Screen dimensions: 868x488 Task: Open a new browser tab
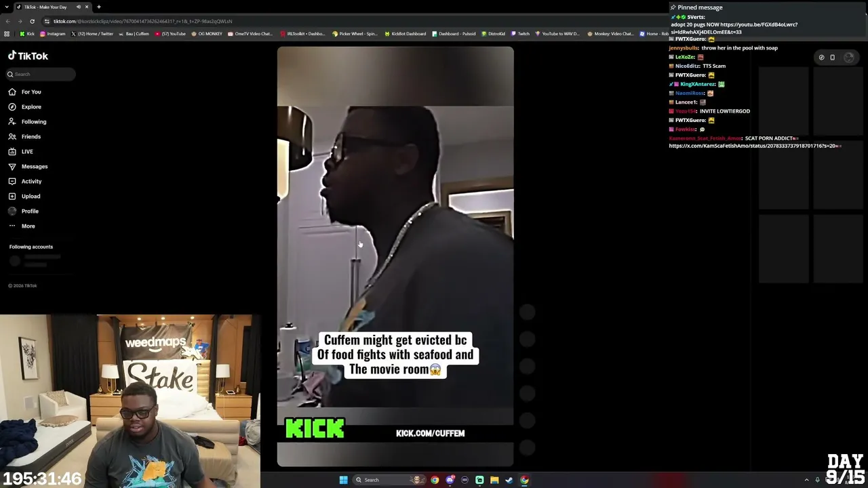pyautogui.click(x=99, y=7)
